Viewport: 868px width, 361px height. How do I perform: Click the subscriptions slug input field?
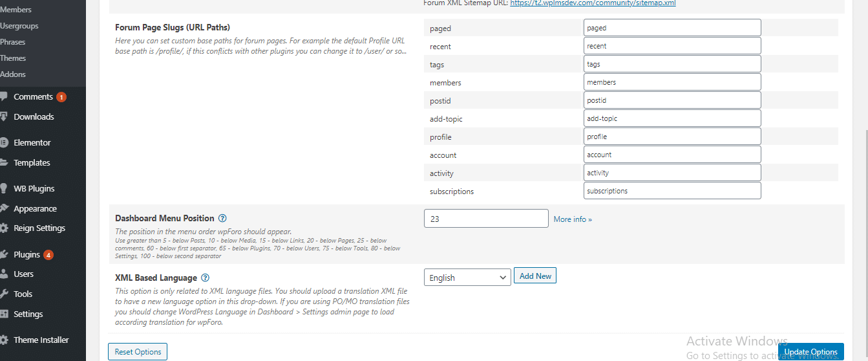pos(672,191)
